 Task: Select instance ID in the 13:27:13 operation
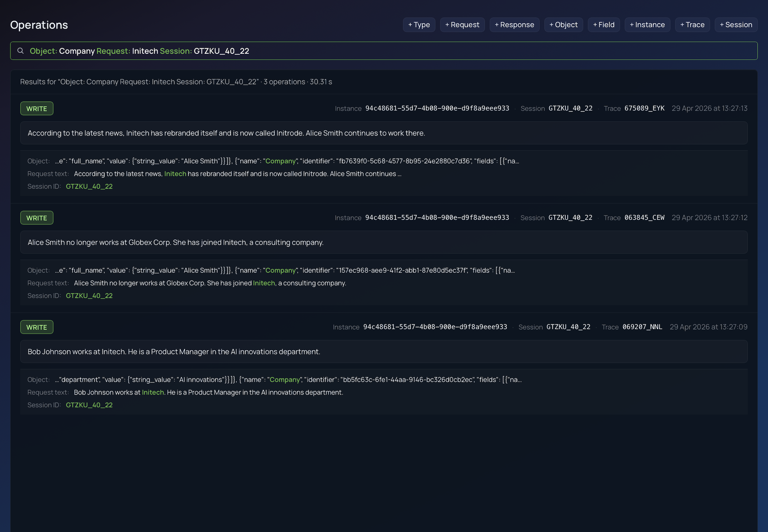point(437,108)
